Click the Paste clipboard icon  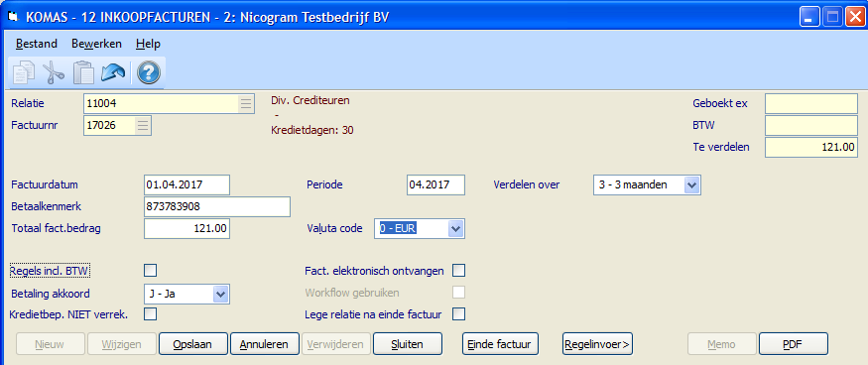(x=83, y=72)
